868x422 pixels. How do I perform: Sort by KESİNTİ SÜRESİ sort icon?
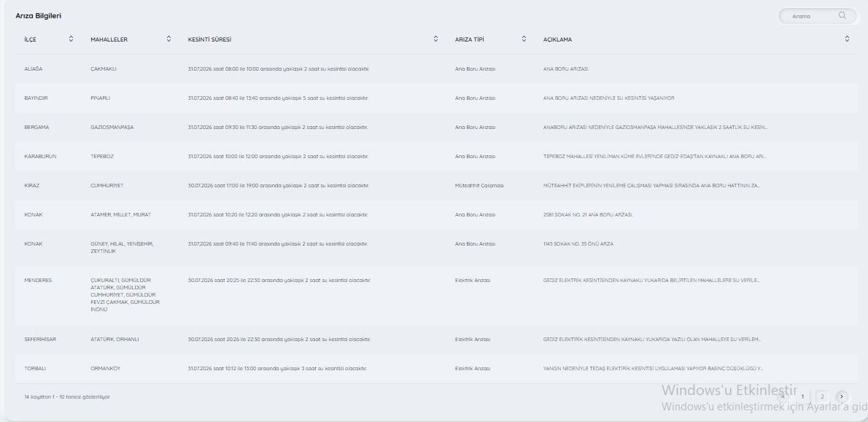click(435, 39)
